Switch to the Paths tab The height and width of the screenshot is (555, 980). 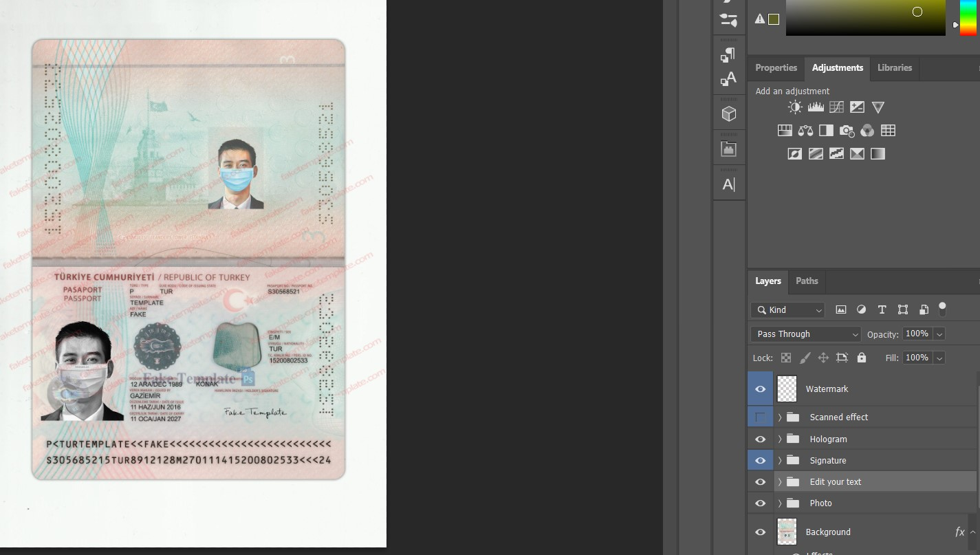tap(806, 281)
